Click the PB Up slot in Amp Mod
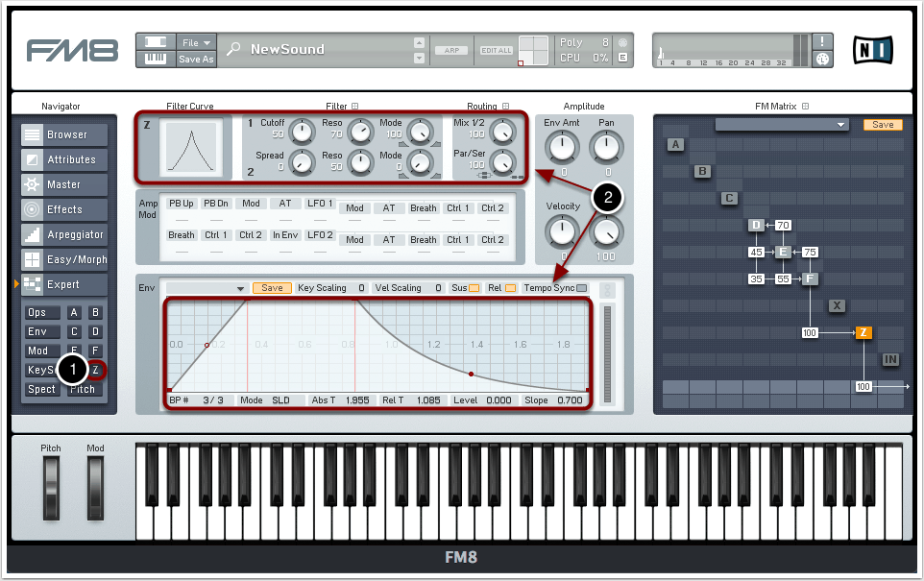This screenshot has height=581, width=924. tap(182, 204)
